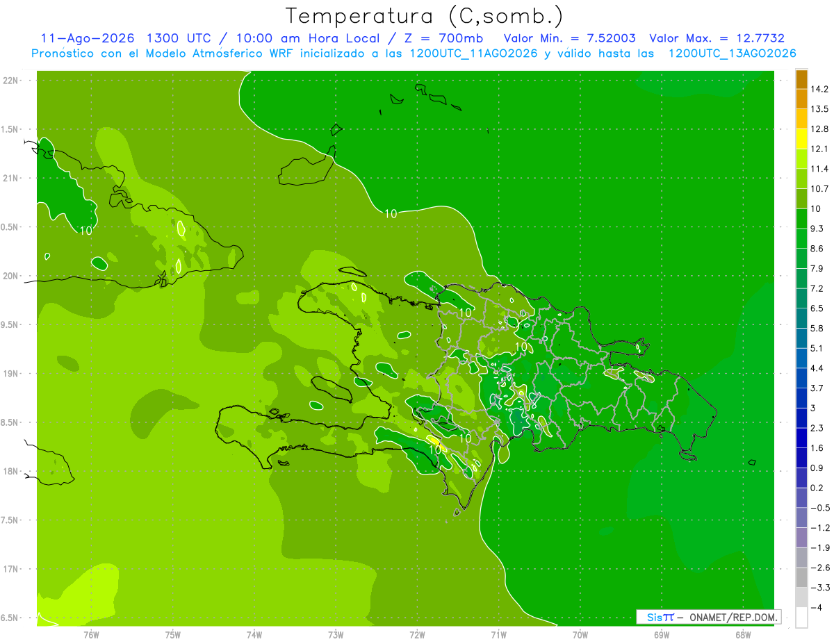Screen dimensions: 834x644
Task: Pick green legend swatch between 9.3 and 10
Action: [x=801, y=218]
